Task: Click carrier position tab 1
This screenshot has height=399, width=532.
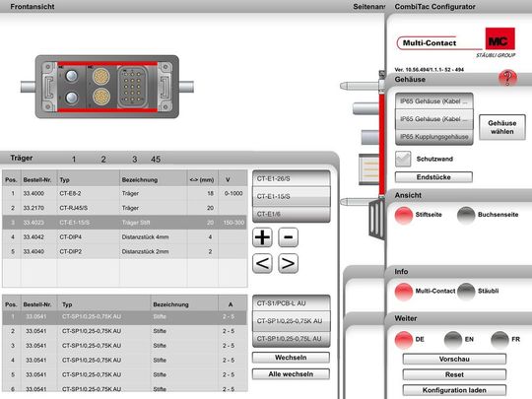Action: pyautogui.click(x=74, y=160)
